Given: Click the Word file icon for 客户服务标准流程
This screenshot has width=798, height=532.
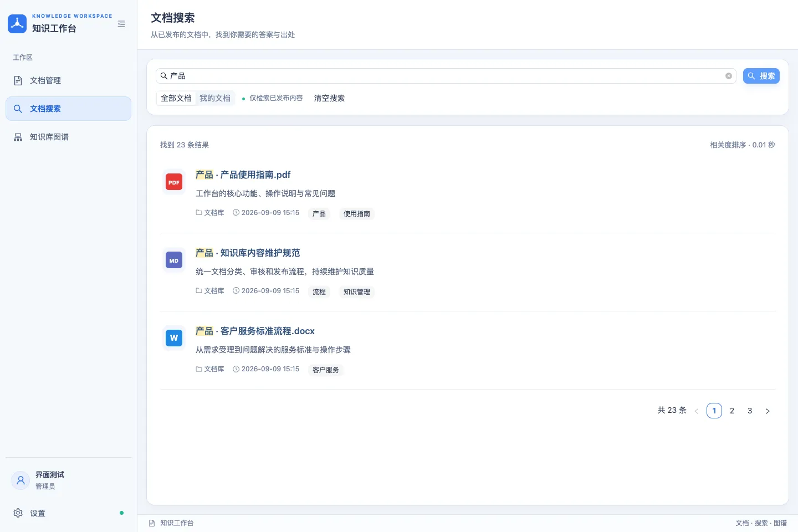Looking at the screenshot, I should [x=174, y=338].
